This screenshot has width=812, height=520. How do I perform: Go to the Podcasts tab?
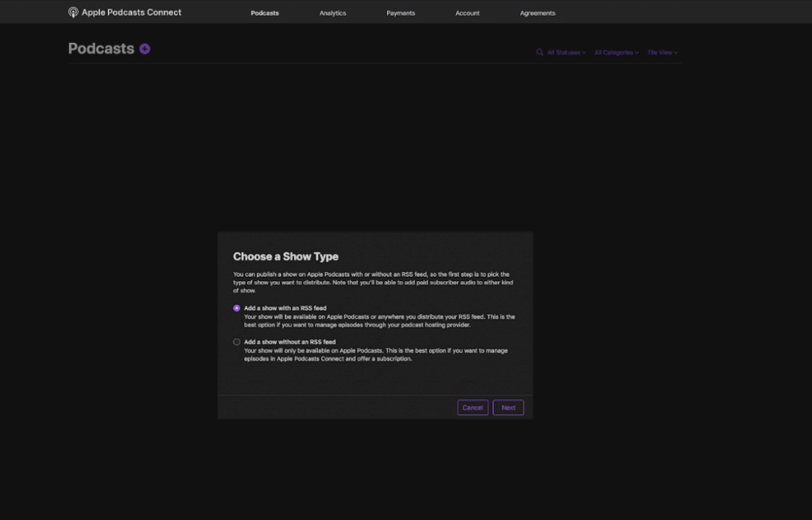[x=265, y=13]
